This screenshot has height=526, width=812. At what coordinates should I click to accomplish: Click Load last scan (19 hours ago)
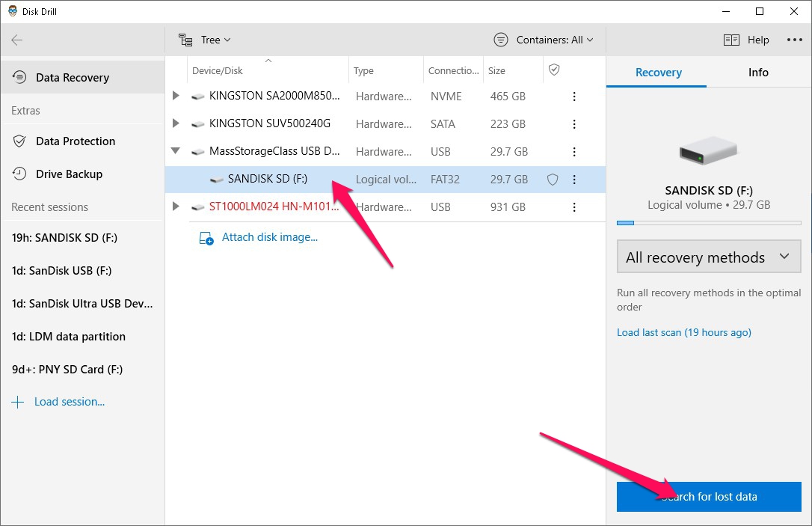[x=683, y=333]
